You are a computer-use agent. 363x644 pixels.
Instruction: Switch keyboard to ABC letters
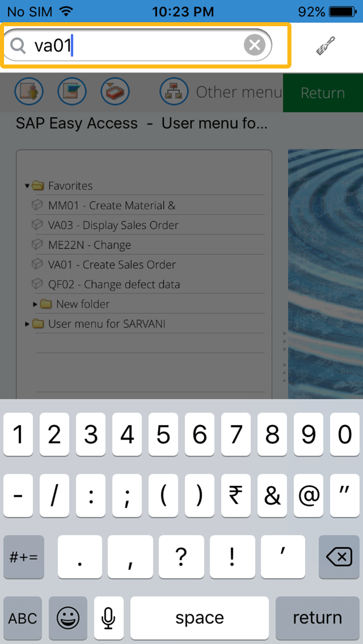tap(23, 618)
